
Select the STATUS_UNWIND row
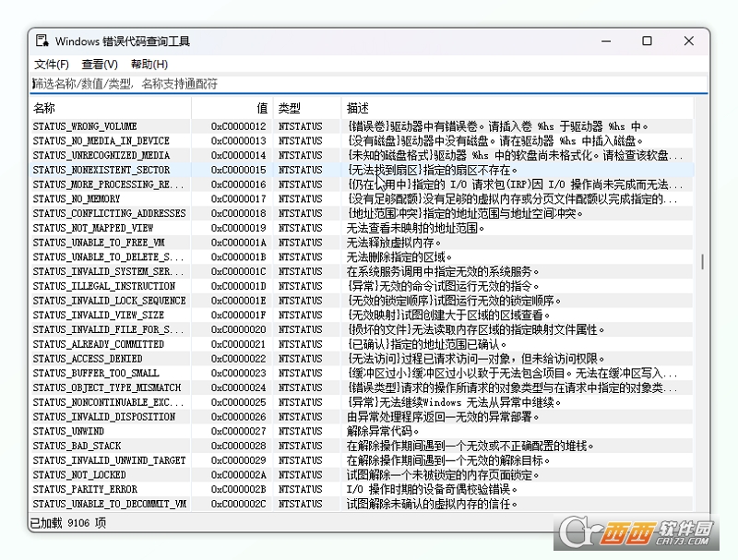363,432
